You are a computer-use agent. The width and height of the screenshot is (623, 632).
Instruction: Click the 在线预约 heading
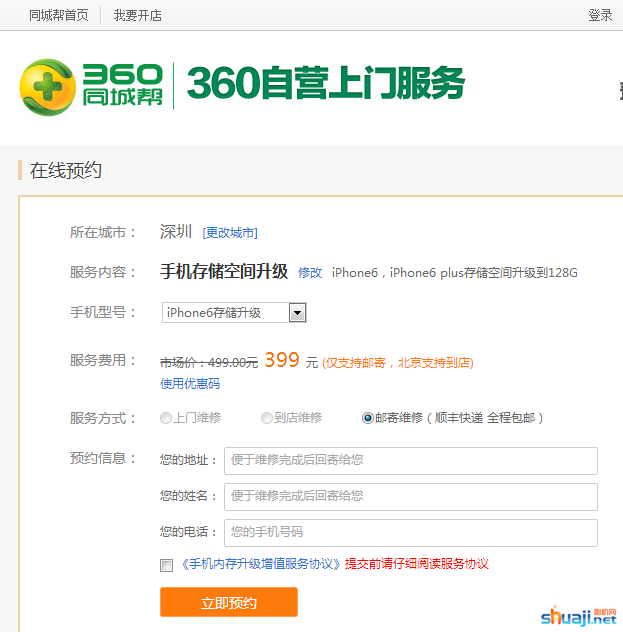click(x=66, y=170)
